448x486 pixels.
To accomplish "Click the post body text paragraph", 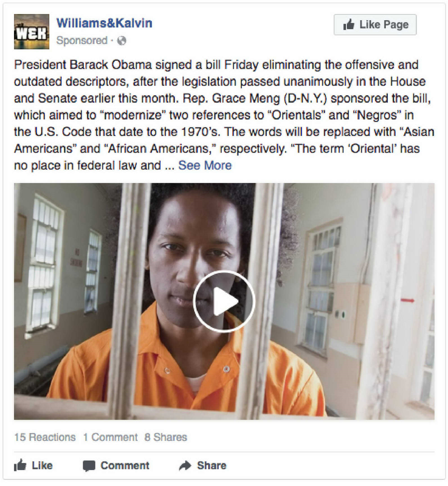I will click(224, 115).
